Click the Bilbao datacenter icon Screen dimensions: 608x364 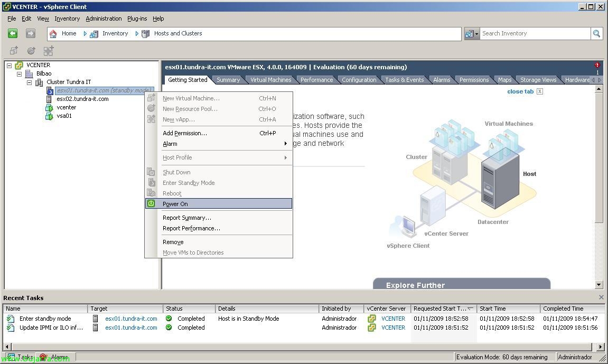pyautogui.click(x=29, y=73)
